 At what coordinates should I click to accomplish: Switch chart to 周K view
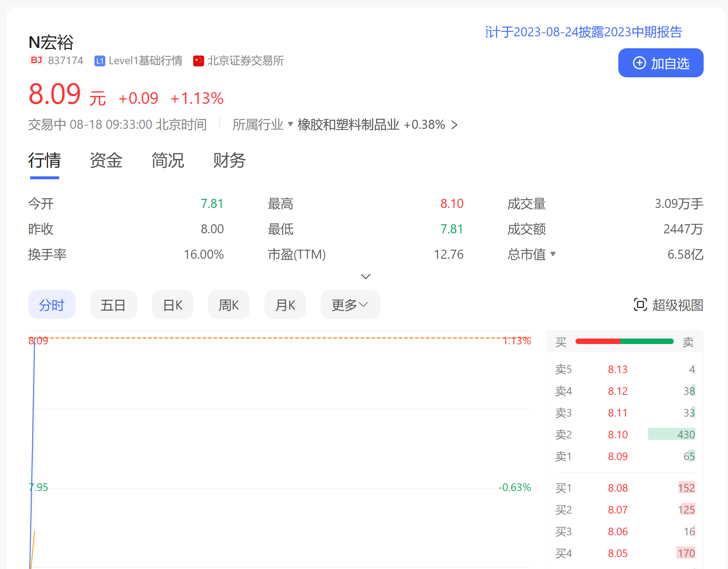[x=229, y=305]
